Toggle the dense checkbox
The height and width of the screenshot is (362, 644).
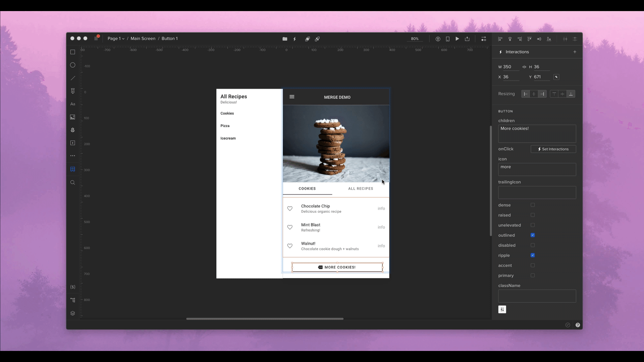click(x=533, y=205)
